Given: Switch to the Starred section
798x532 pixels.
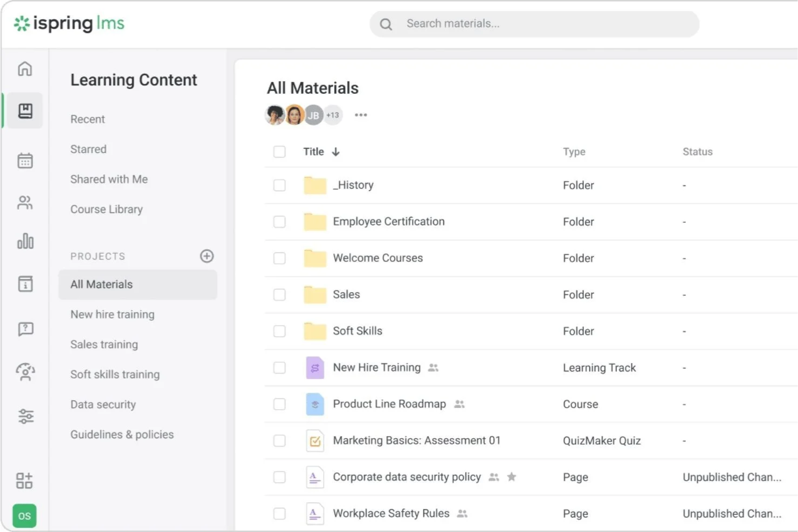Looking at the screenshot, I should pos(88,149).
